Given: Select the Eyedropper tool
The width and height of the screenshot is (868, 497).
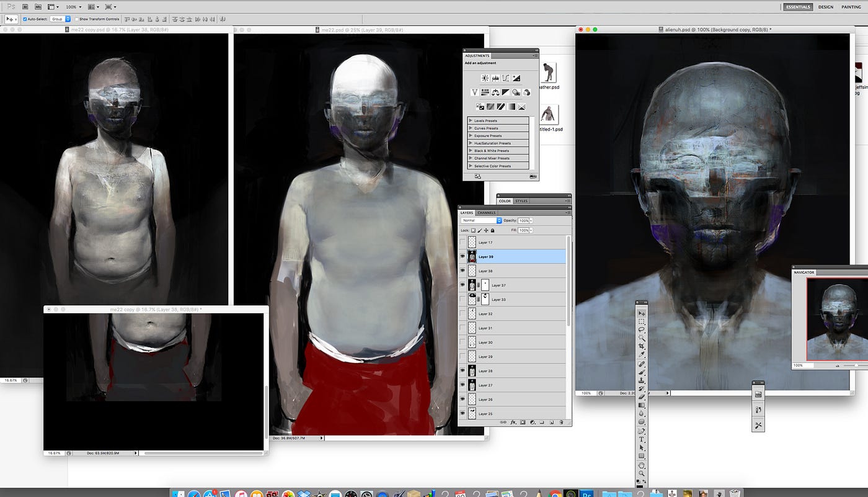Looking at the screenshot, I should pyautogui.click(x=642, y=354).
